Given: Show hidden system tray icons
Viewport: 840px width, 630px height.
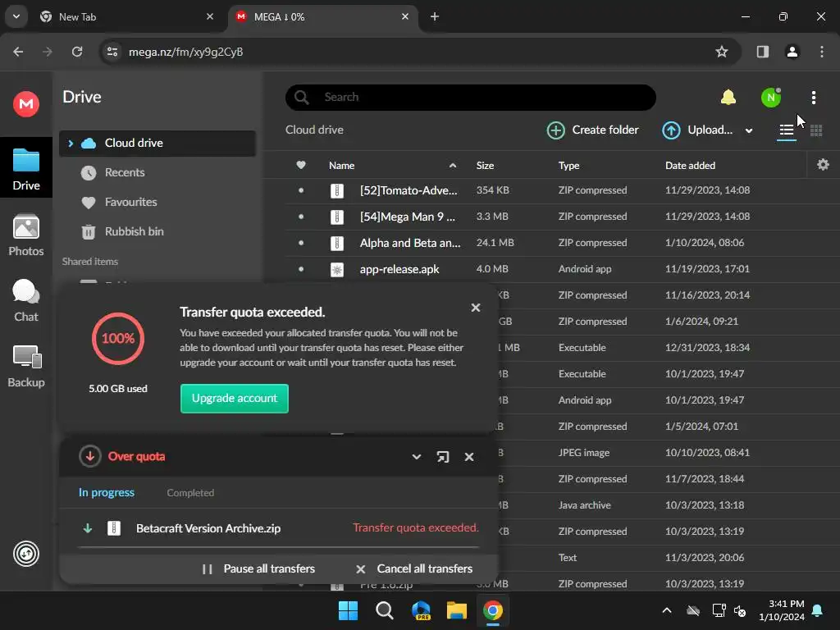Looking at the screenshot, I should pyautogui.click(x=666, y=610).
